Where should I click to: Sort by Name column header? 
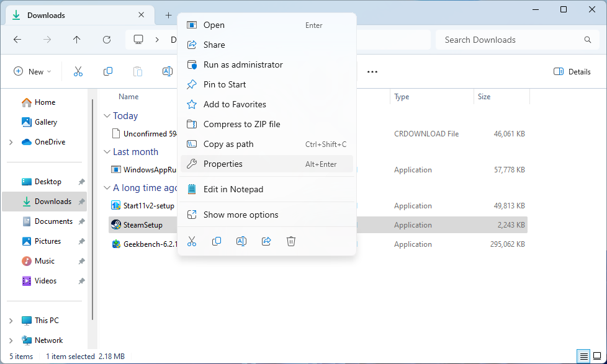tap(128, 97)
